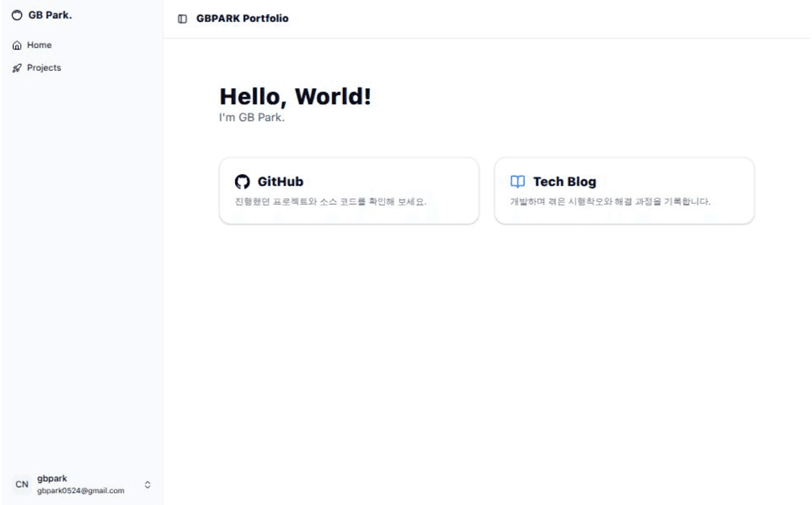The image size is (812, 505).
Task: Open the Tech Blog card title
Action: [x=565, y=182]
